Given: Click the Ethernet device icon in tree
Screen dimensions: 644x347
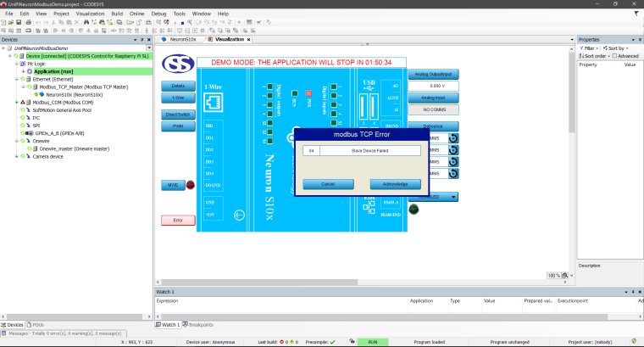Looking at the screenshot, I should 27,79.
